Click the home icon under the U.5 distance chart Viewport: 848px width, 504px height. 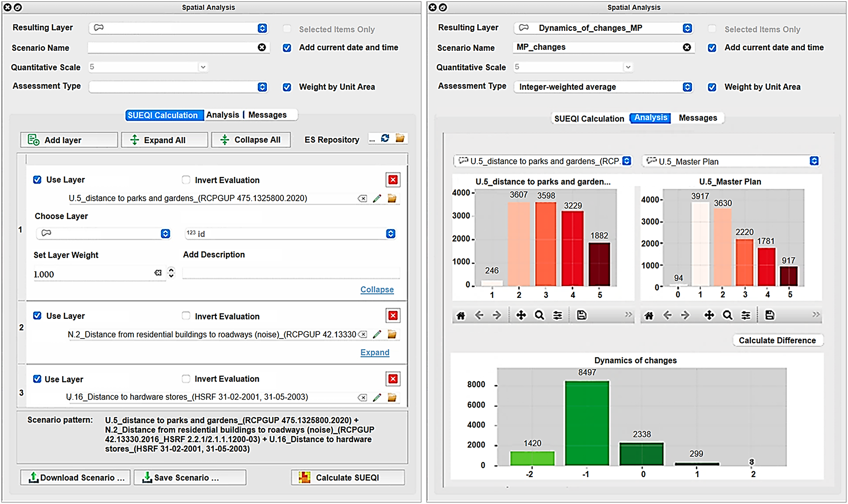[461, 316]
